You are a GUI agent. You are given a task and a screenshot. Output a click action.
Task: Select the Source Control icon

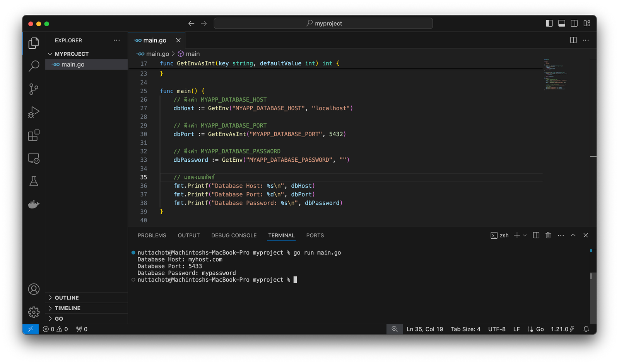point(34,89)
